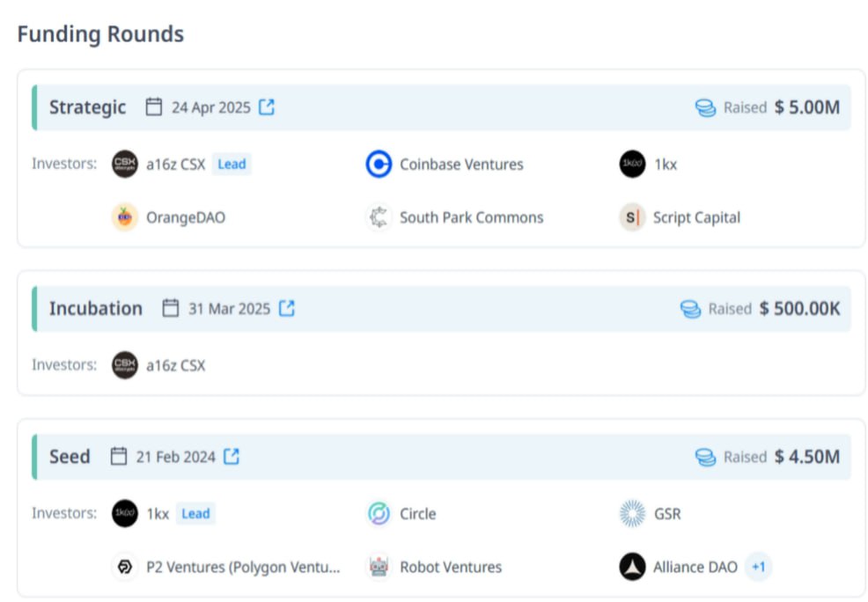Viewport: 868px width, 602px height.
Task: Click the Investors: label in Incubation round
Action: (64, 365)
